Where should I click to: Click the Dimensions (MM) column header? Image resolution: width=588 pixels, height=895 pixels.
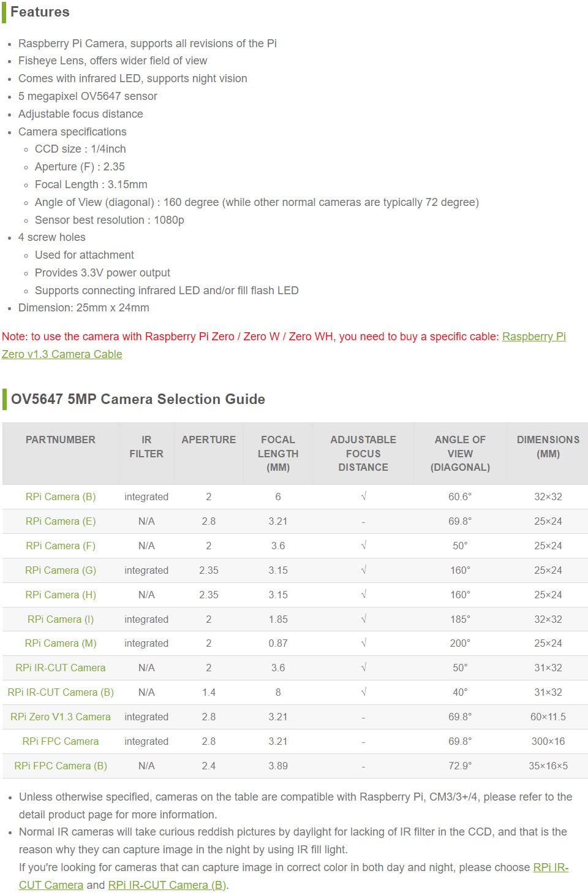pyautogui.click(x=548, y=446)
